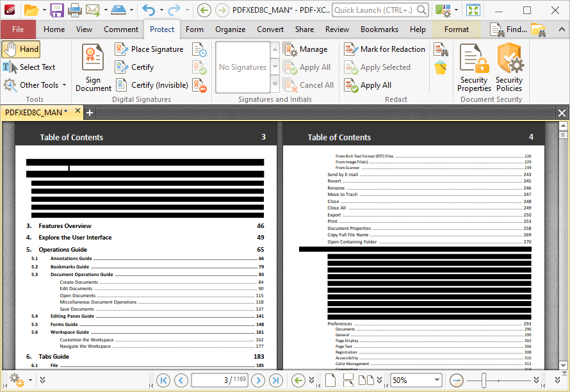Click the vertical scrollbar down arrow
This screenshot has height=392, width=570.
pos(563,366)
